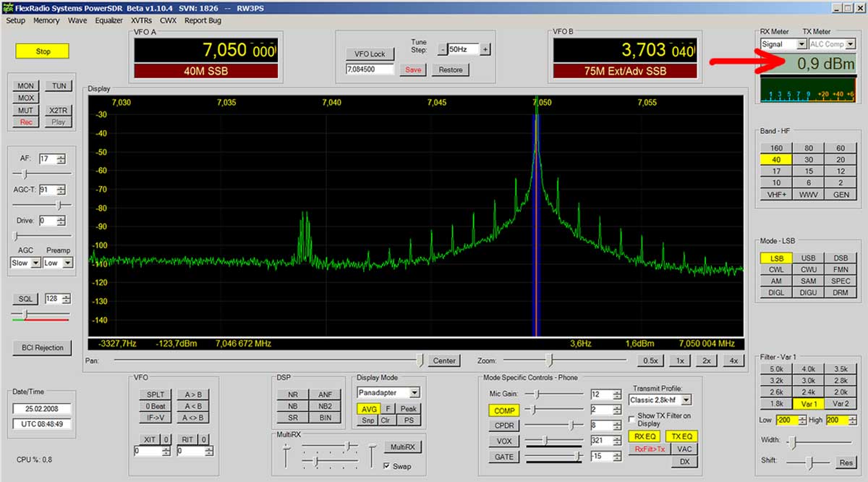Screen dimensions: 868x482
Task: Open the RX Meter Signal dropdown
Action: 801,44
